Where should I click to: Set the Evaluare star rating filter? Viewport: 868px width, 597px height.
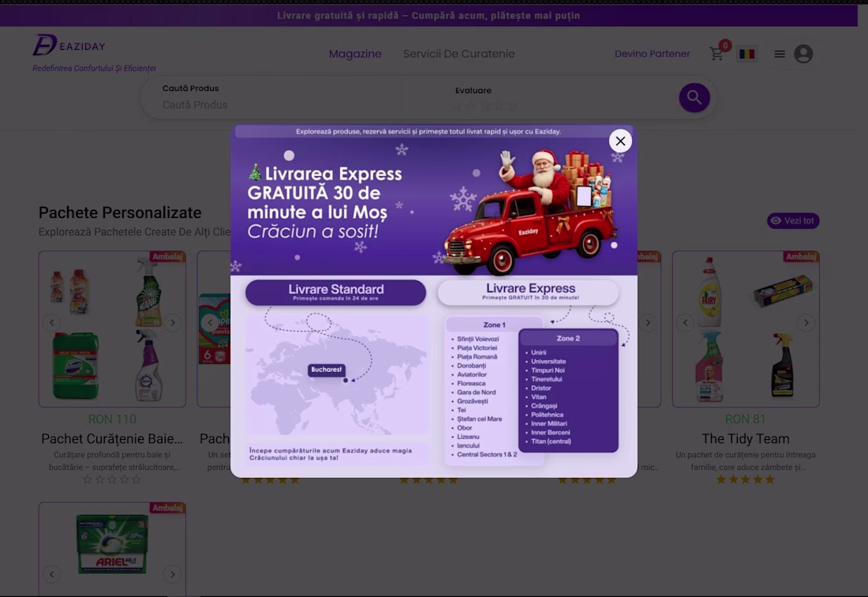(485, 105)
